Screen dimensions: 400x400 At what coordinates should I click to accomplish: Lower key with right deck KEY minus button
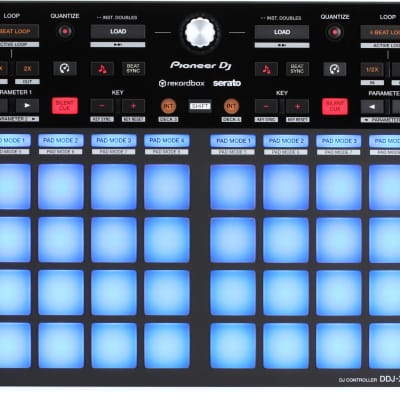coord(266,107)
